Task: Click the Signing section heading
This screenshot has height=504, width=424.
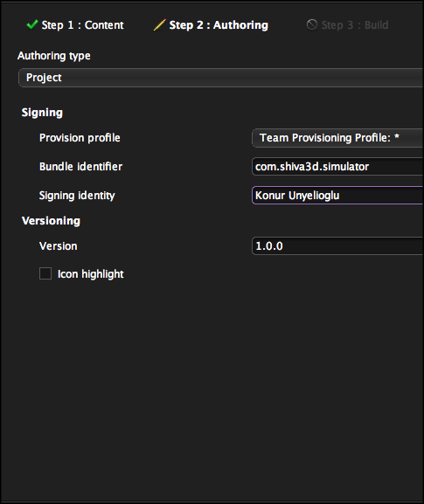Action: tap(42, 113)
